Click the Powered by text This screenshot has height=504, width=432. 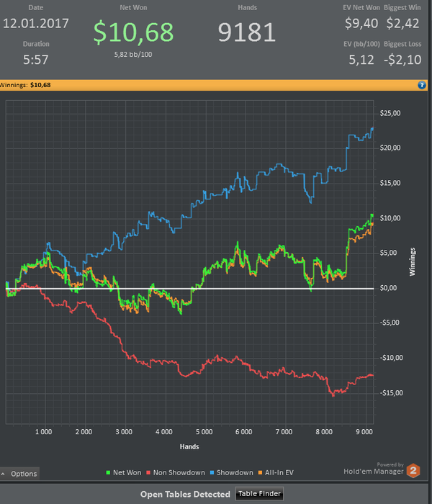pyautogui.click(x=390, y=464)
